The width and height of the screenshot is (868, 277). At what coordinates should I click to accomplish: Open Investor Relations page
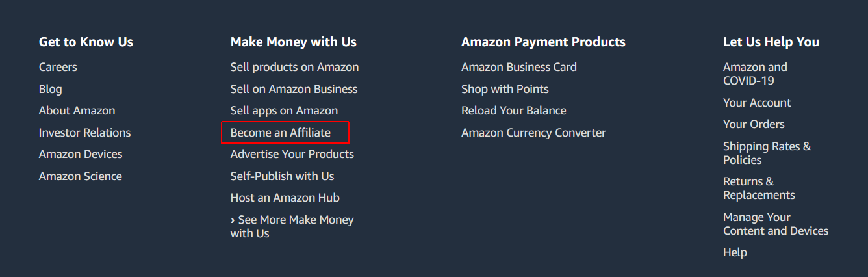click(84, 133)
